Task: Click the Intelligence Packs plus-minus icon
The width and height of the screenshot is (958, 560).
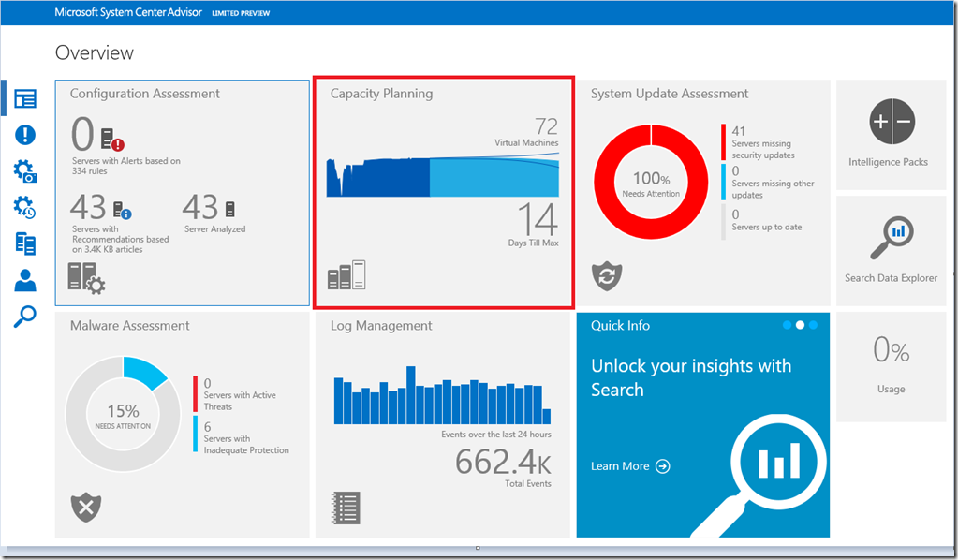Action: click(891, 122)
